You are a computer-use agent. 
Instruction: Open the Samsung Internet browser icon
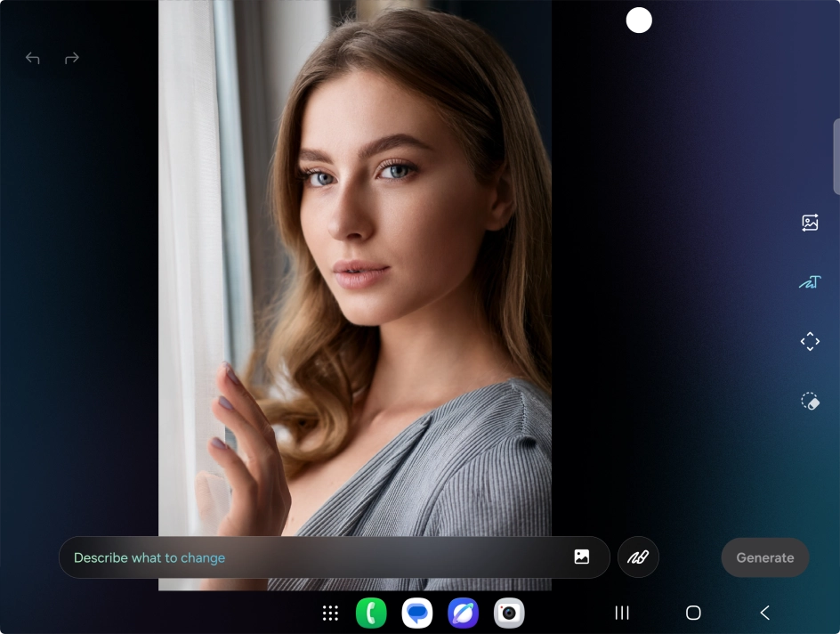[463, 613]
